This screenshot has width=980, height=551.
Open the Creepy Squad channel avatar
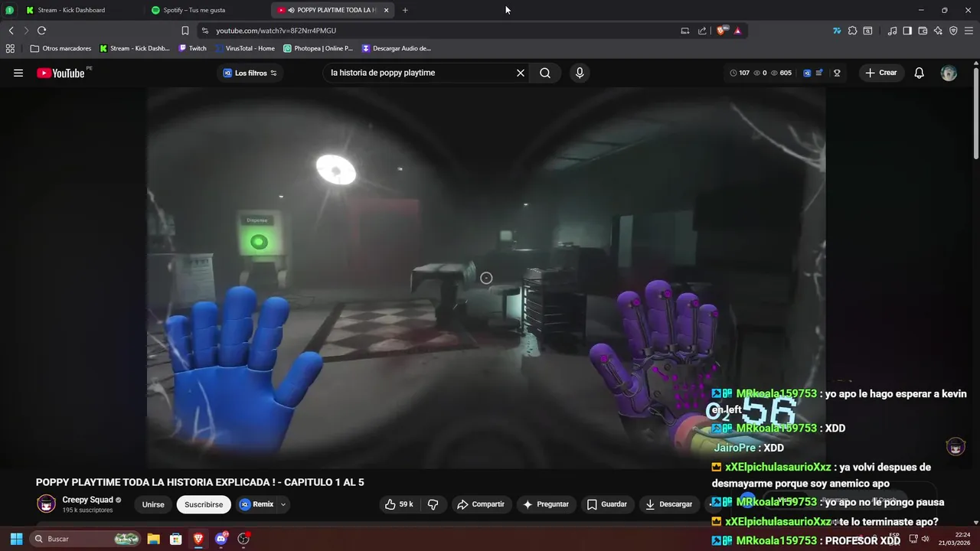pyautogui.click(x=47, y=504)
